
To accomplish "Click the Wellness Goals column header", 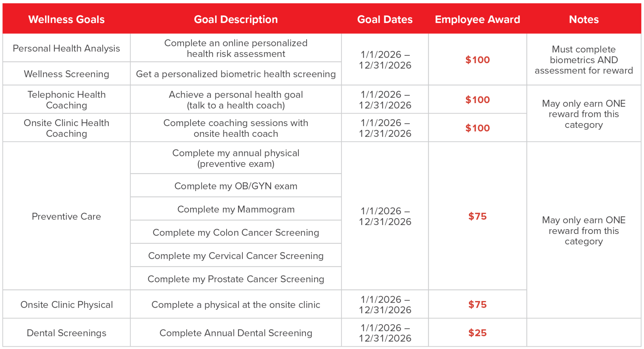I will [66, 19].
